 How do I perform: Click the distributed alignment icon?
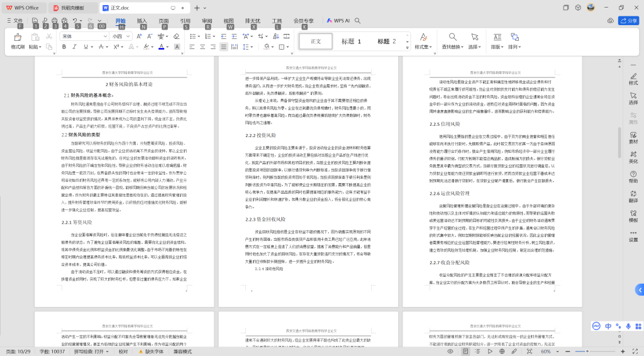point(234,47)
